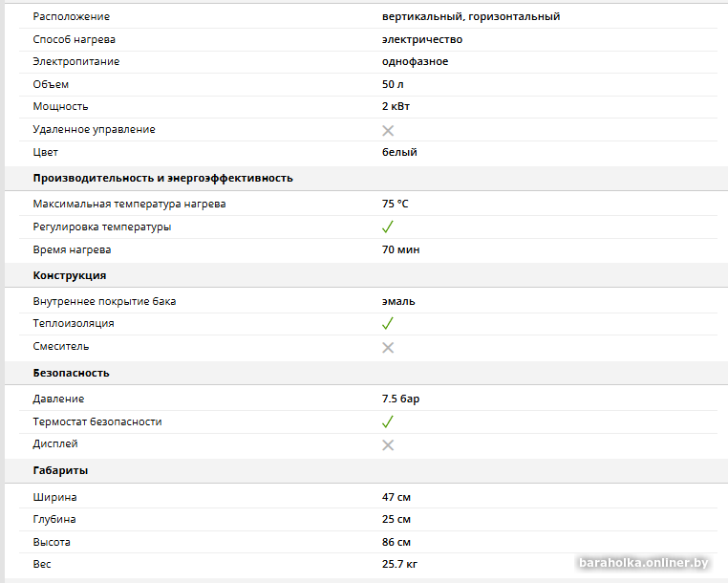Viewport: 728px width, 583px height.
Task: Click the Мощность value 2 кВт
Action: 396,106
